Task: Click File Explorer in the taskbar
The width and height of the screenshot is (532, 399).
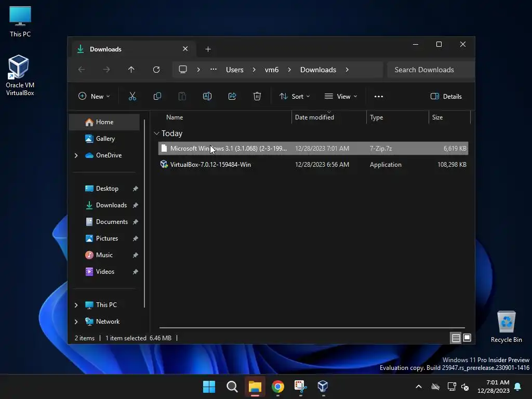Action: 255,387
